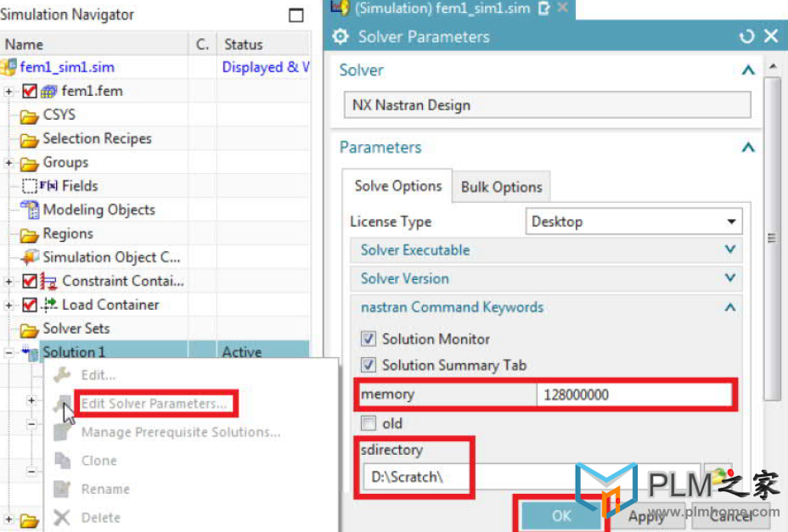Screen dimensions: 788x532
Task: Collapse the Parameters section
Action: click(748, 147)
